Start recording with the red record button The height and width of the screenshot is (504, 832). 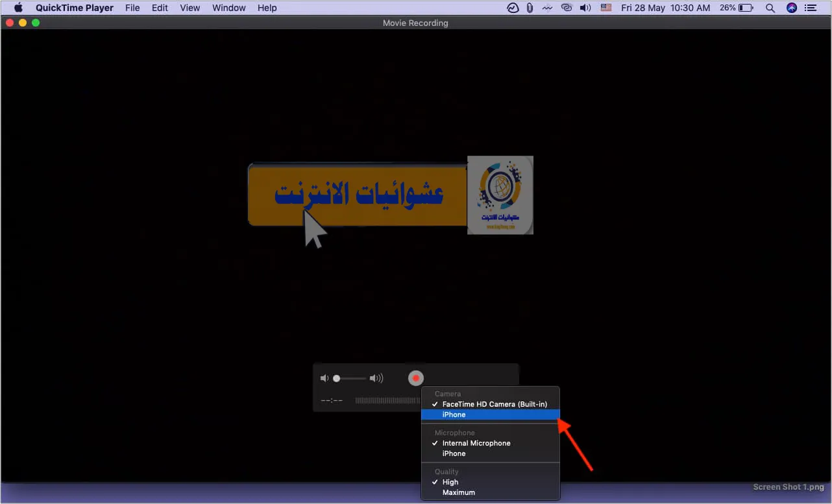click(416, 378)
